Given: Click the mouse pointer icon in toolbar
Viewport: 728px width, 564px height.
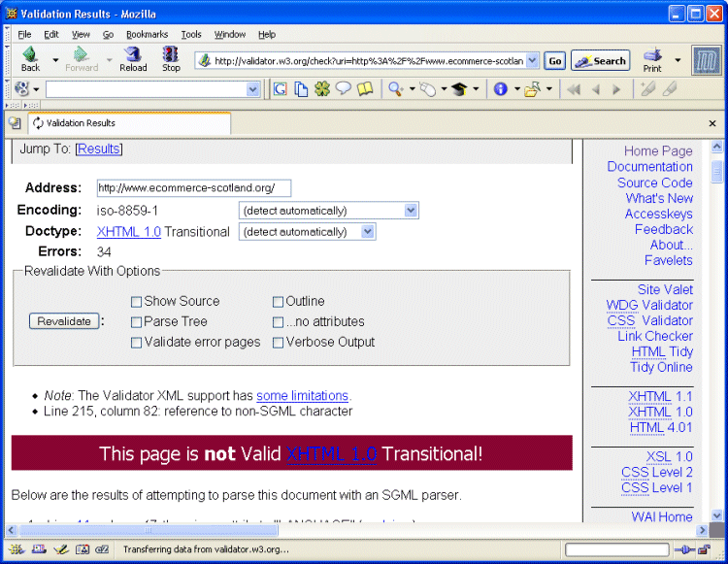Looking at the screenshot, I should tap(428, 89).
